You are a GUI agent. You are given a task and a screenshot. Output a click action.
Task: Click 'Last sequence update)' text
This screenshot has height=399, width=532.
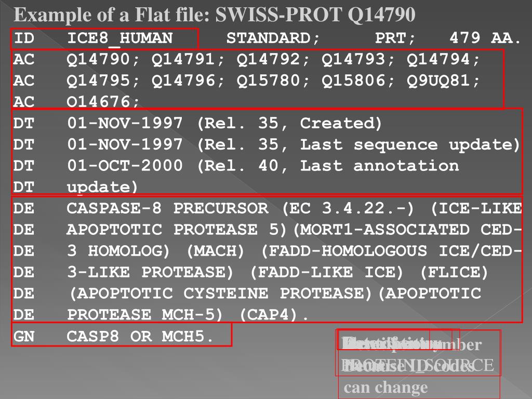click(410, 145)
